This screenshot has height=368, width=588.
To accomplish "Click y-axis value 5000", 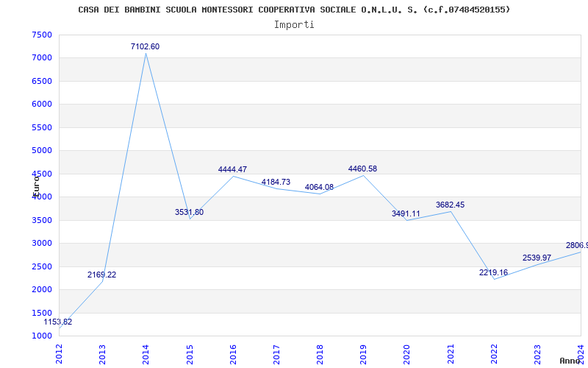I will [x=42, y=151].
